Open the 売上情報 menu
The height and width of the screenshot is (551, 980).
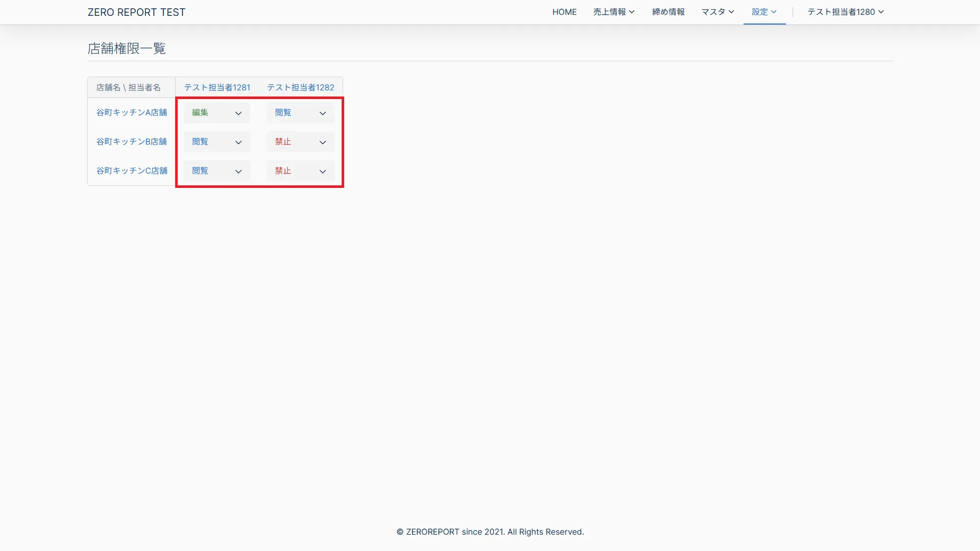(x=613, y=12)
